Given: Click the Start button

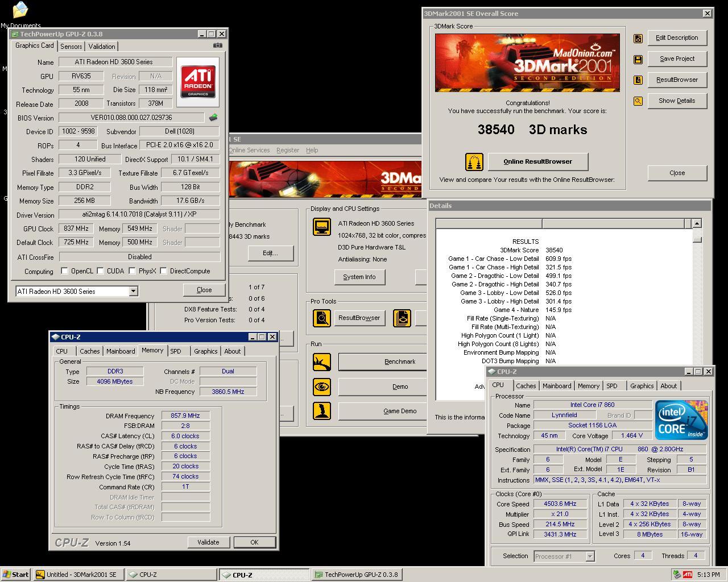Looking at the screenshot, I should click(x=16, y=575).
